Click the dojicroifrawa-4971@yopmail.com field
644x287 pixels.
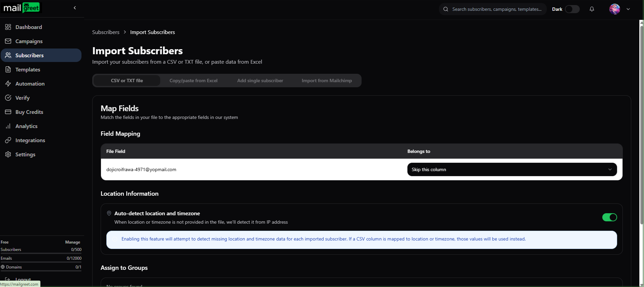141,169
